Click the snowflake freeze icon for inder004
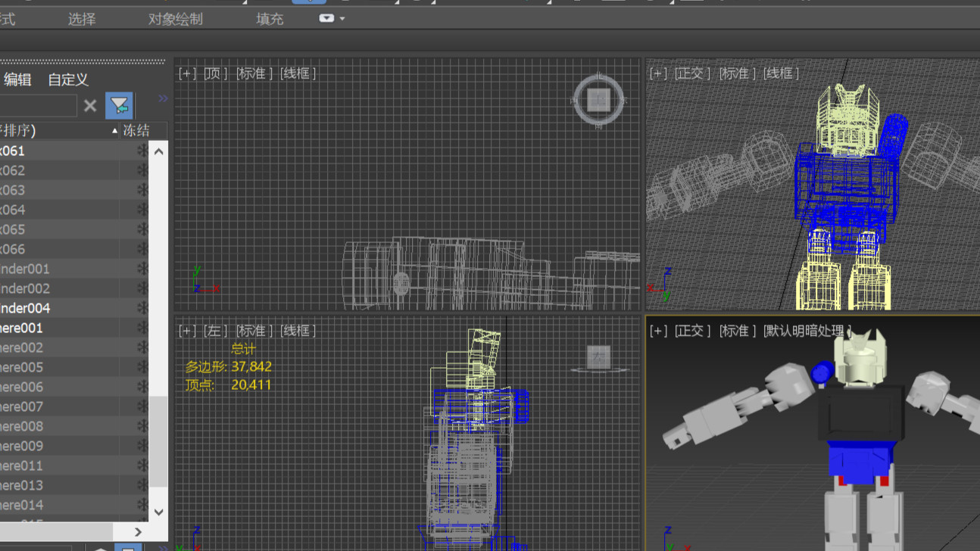The height and width of the screenshot is (551, 980). pos(142,308)
